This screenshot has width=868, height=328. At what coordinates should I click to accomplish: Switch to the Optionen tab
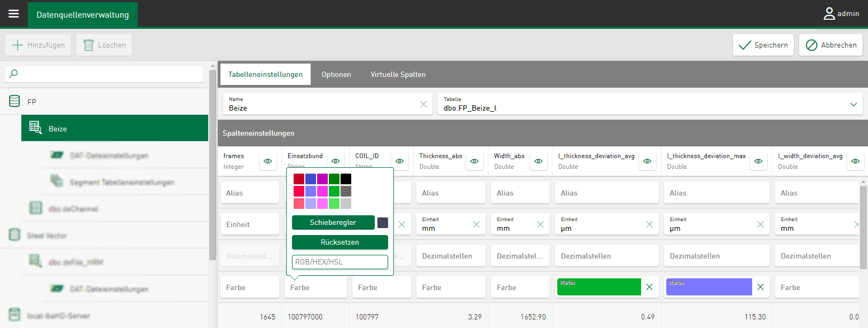pos(336,74)
